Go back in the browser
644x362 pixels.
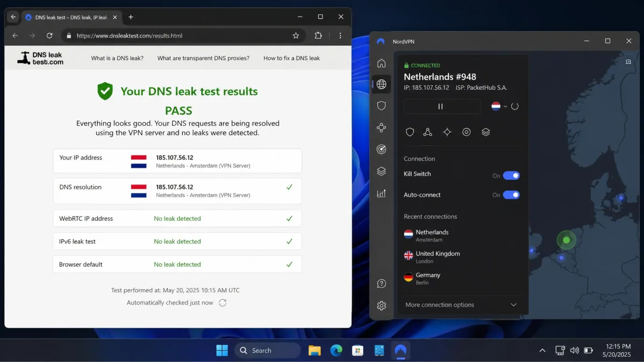pos(15,36)
